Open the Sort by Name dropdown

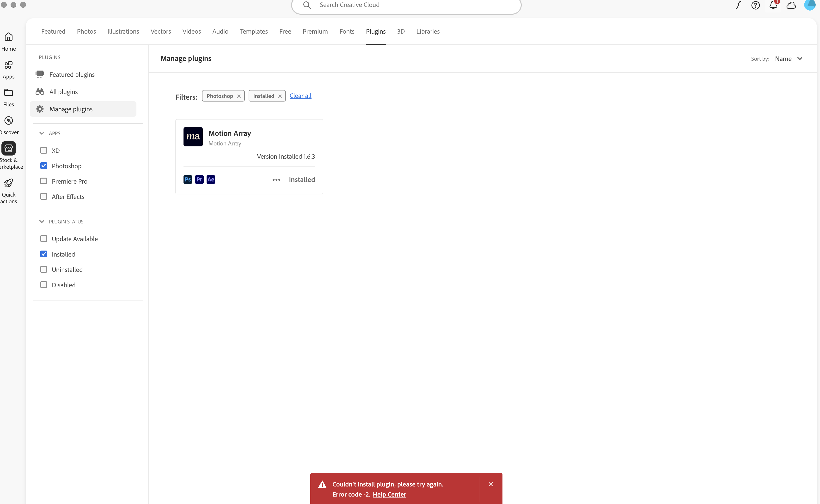(789, 59)
